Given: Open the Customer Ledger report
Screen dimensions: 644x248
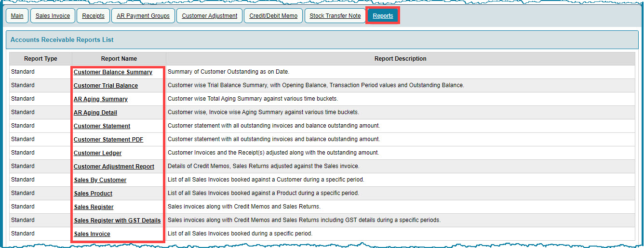Looking at the screenshot, I should (97, 153).
